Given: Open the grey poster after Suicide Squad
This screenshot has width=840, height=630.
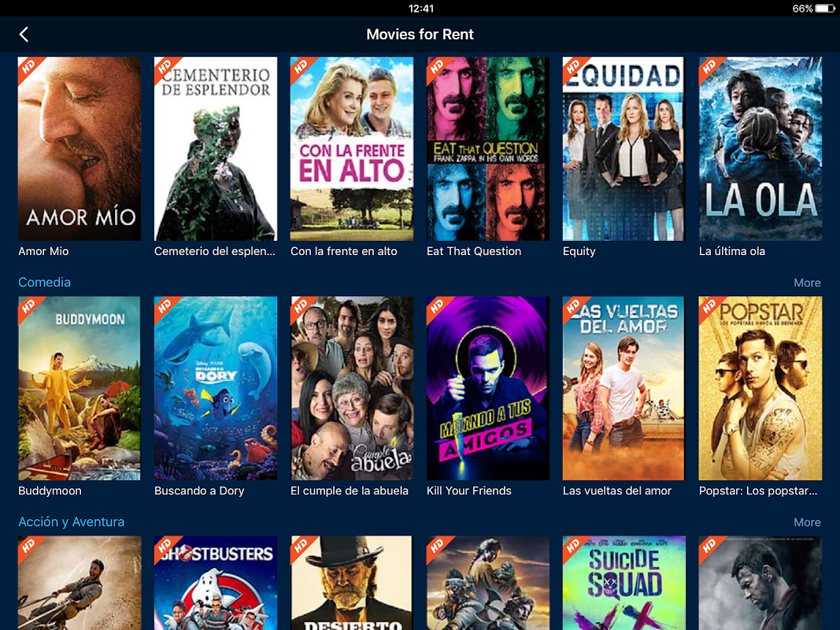Looking at the screenshot, I should pyautogui.click(x=760, y=583).
